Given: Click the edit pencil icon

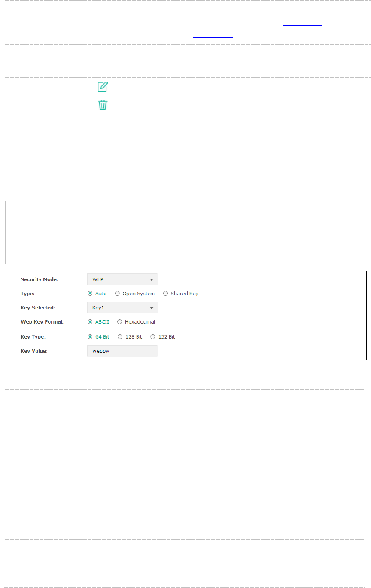Looking at the screenshot, I should click(x=103, y=86).
